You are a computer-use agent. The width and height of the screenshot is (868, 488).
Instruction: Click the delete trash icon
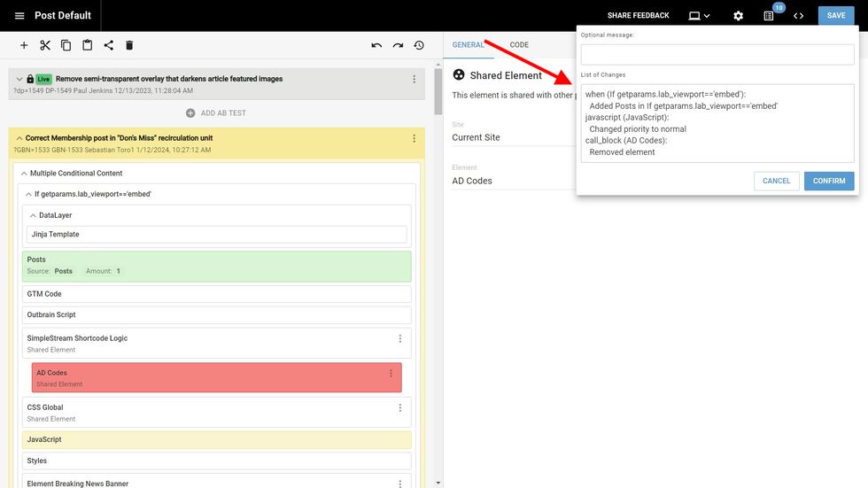[x=129, y=45]
